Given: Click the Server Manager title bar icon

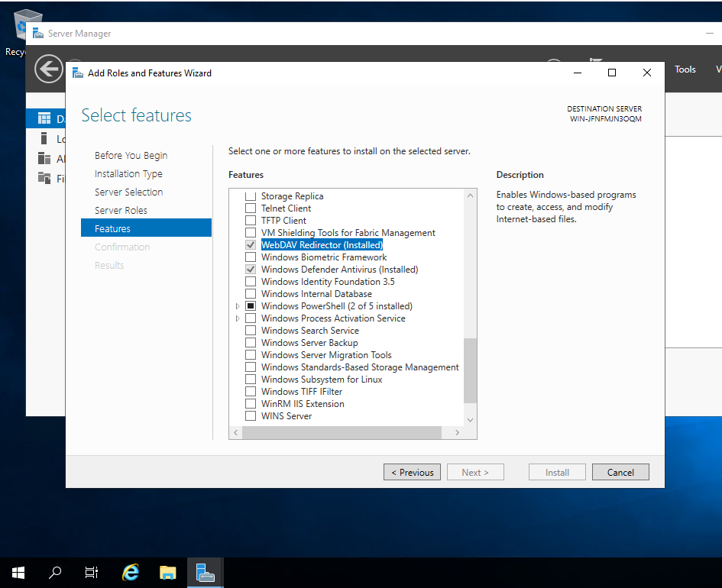Looking at the screenshot, I should (37, 33).
